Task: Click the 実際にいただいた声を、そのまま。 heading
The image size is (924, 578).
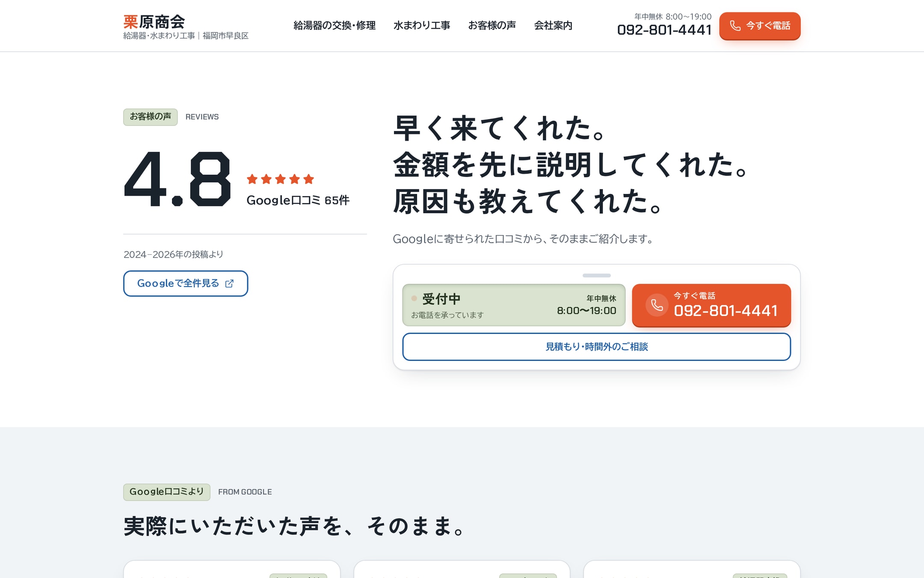Action: (294, 526)
